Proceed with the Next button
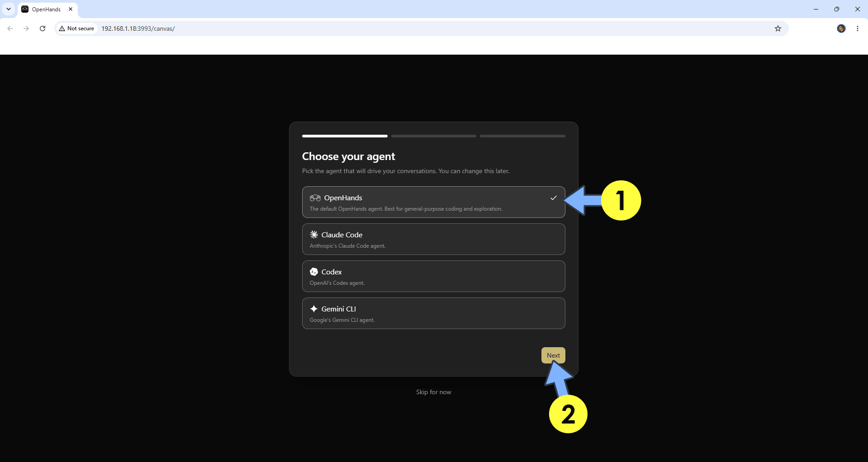This screenshot has width=868, height=462. pos(553,355)
